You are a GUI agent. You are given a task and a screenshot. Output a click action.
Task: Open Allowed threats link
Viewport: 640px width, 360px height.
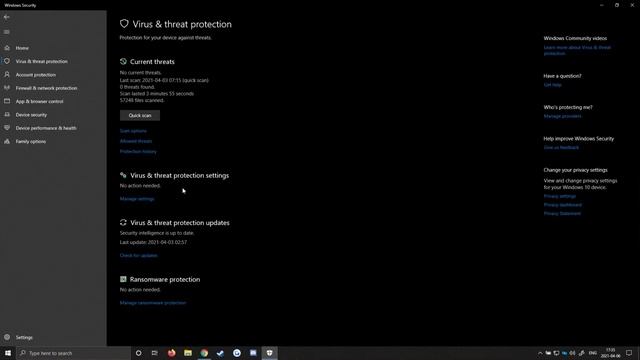point(136,141)
